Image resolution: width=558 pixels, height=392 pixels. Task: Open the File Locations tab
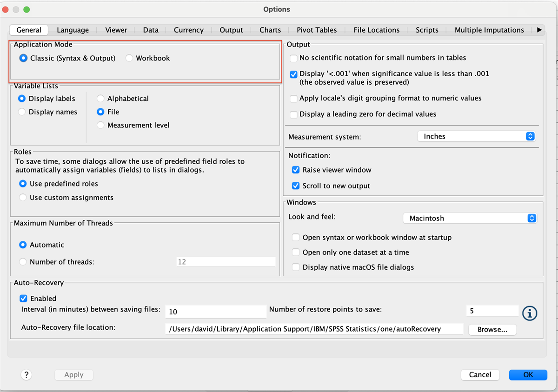click(x=376, y=30)
